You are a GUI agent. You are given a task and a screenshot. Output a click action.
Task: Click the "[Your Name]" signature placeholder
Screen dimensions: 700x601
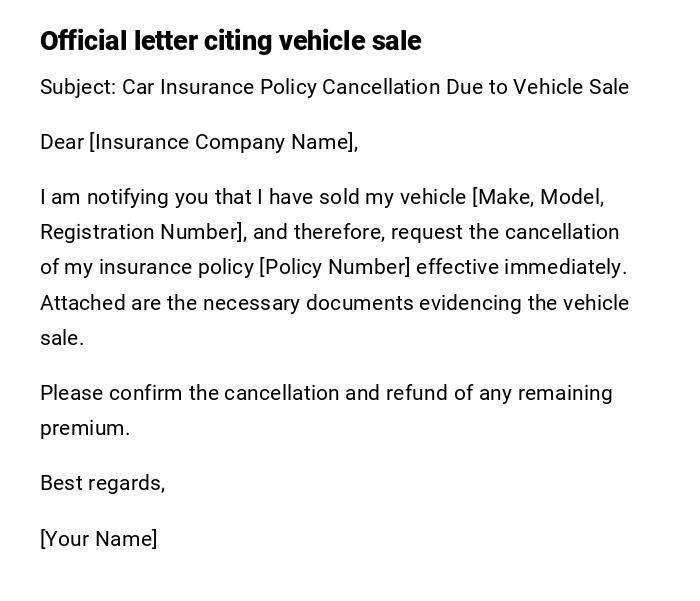point(98,539)
